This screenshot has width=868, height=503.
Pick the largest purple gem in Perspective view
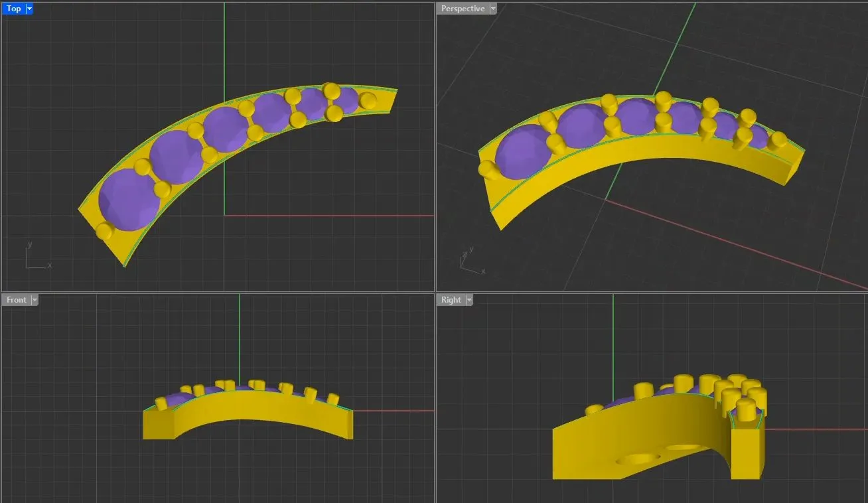click(x=524, y=153)
